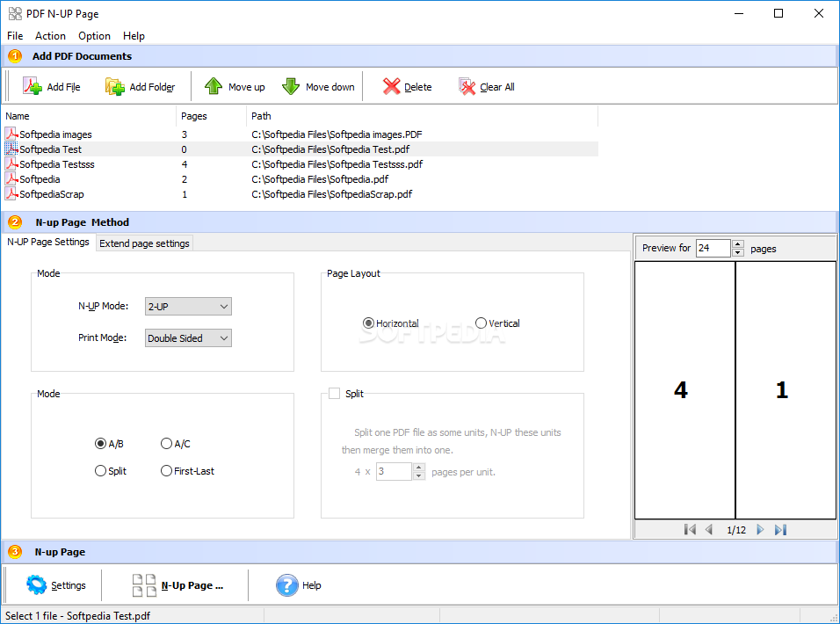
Task: Enable the Split checkbox
Action: [334, 394]
